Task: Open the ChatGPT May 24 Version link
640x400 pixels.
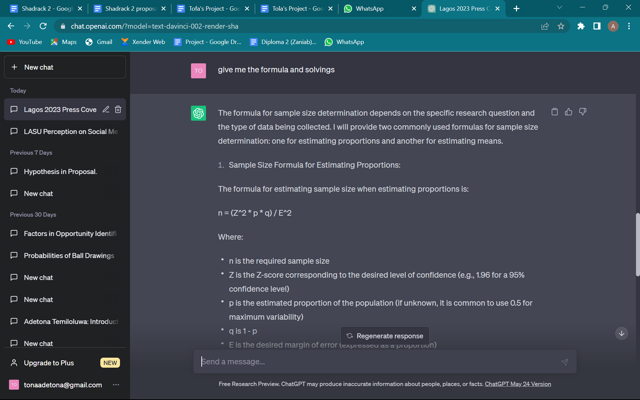Action: (x=518, y=384)
